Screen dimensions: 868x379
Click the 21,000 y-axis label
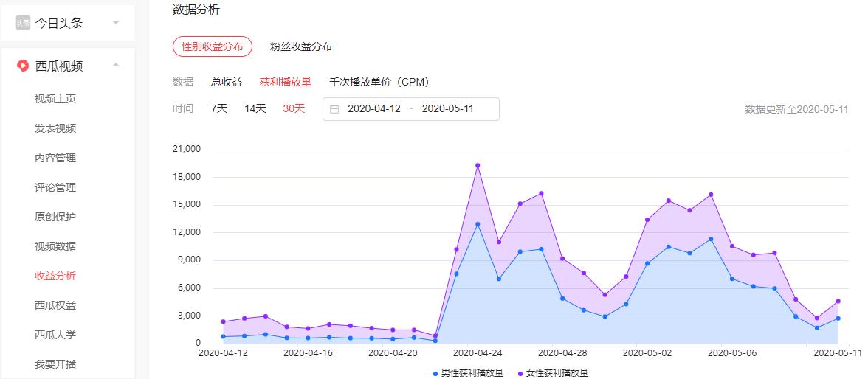pyautogui.click(x=187, y=150)
